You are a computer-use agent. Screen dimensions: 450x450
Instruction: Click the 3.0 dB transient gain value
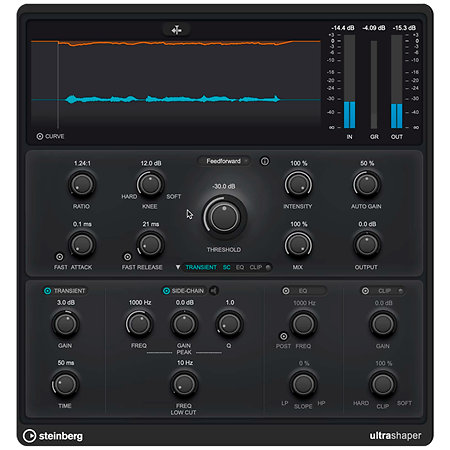tap(66, 303)
